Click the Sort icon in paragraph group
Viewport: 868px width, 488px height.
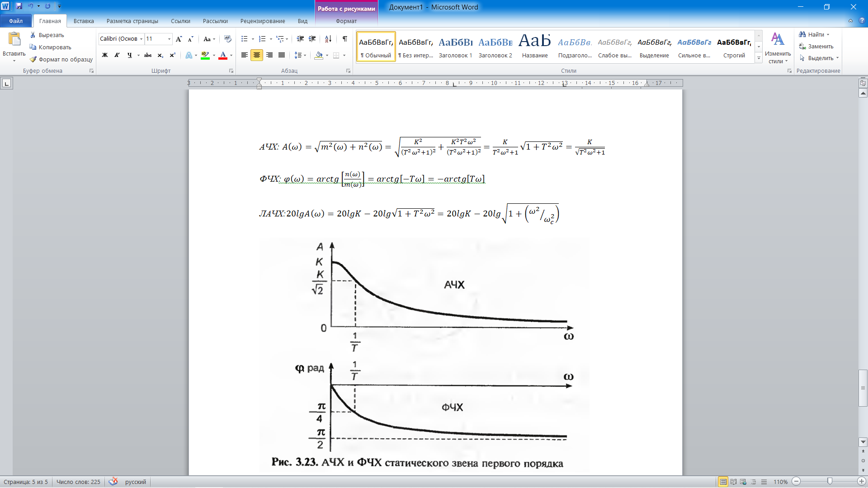coord(328,39)
